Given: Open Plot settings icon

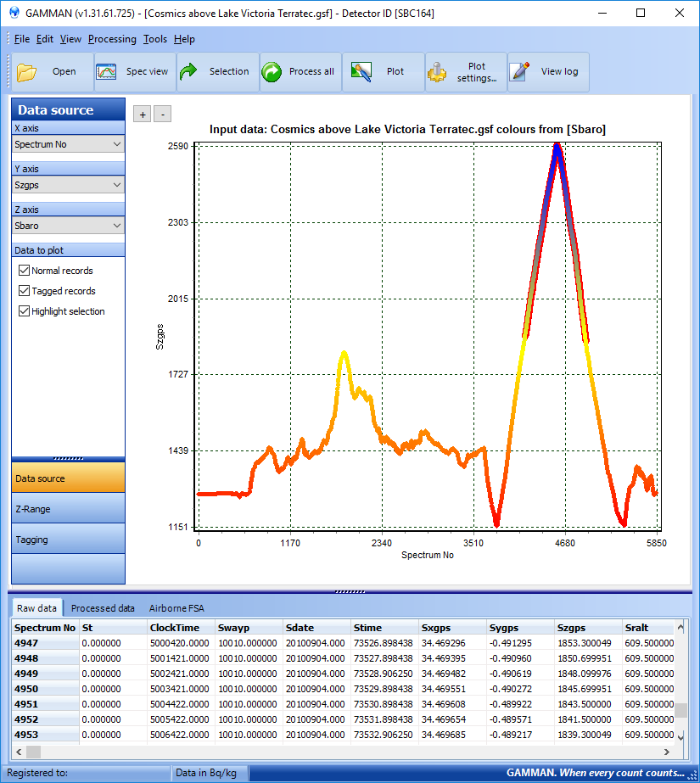Looking at the screenshot, I should 438,72.
